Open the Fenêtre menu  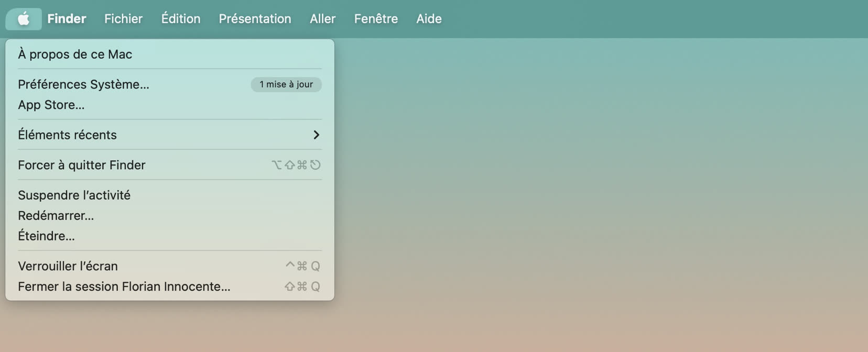pyautogui.click(x=376, y=19)
